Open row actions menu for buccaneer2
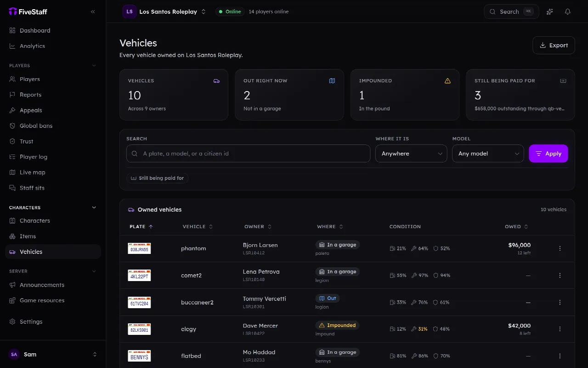588x368 pixels. pyautogui.click(x=560, y=302)
